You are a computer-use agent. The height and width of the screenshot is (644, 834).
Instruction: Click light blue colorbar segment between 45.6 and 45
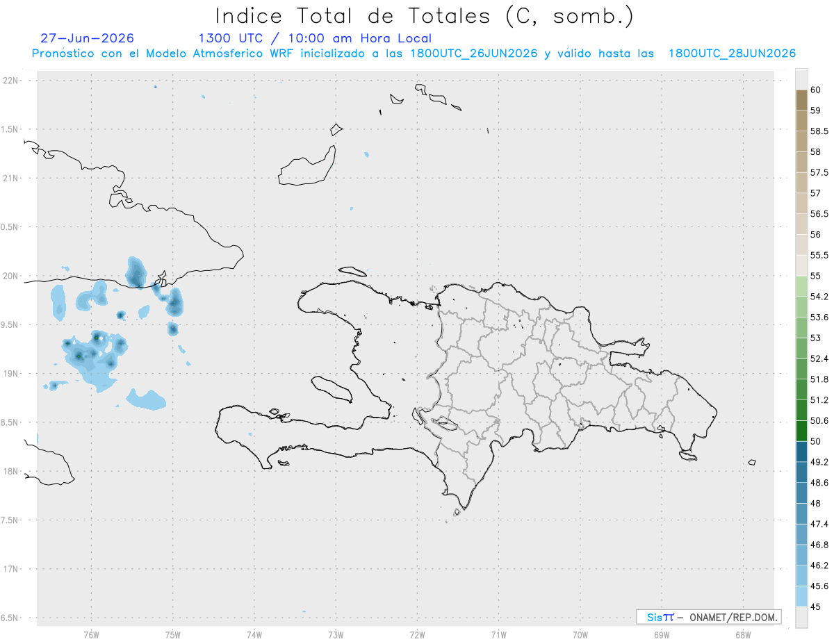tap(801, 596)
